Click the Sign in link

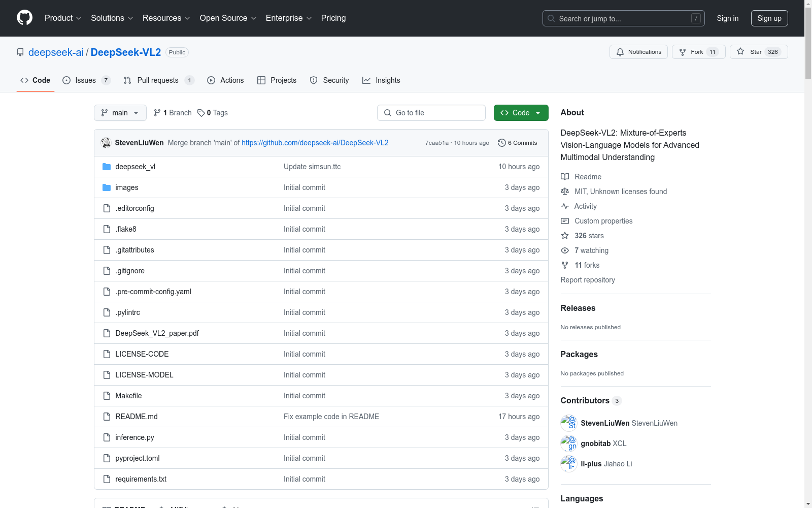(728, 18)
